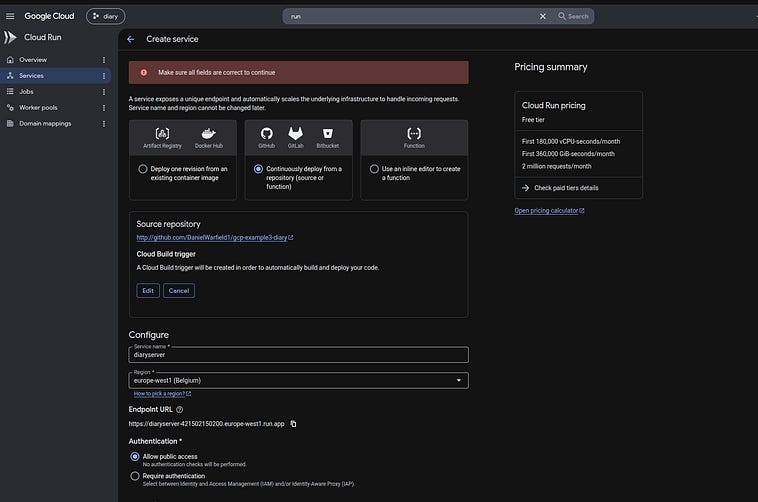This screenshot has height=502, width=758.
Task: Click into the Service name field
Action: click(298, 354)
